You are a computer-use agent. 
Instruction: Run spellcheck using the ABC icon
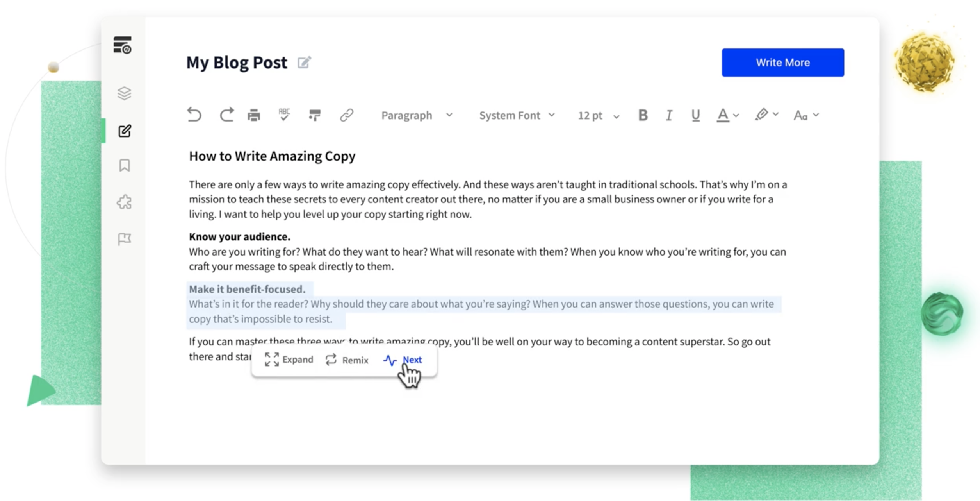(284, 115)
